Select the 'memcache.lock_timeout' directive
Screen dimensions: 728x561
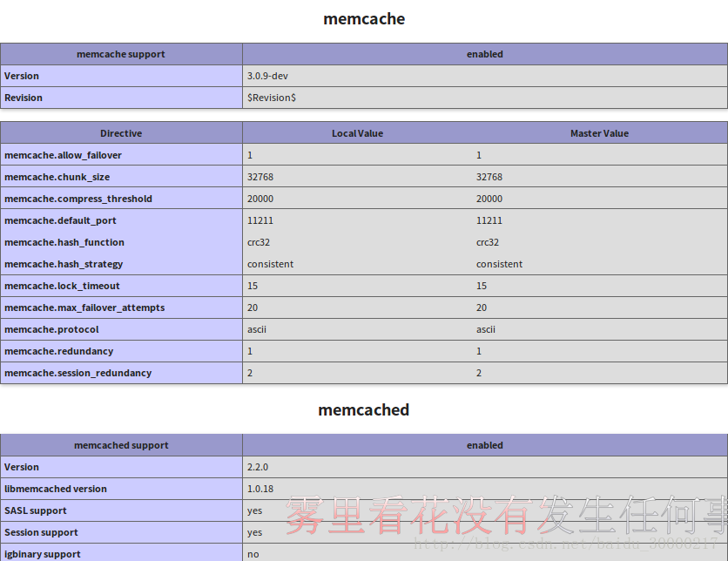coord(62,286)
